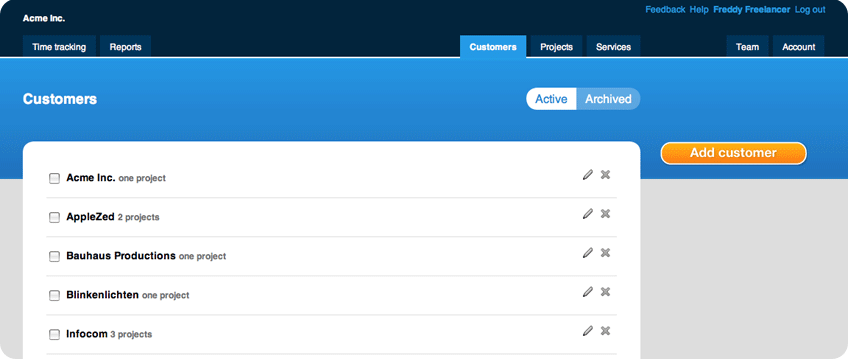Delete the Infocom customer entry
Screen dimensions: 848x360
pyautogui.click(x=606, y=330)
